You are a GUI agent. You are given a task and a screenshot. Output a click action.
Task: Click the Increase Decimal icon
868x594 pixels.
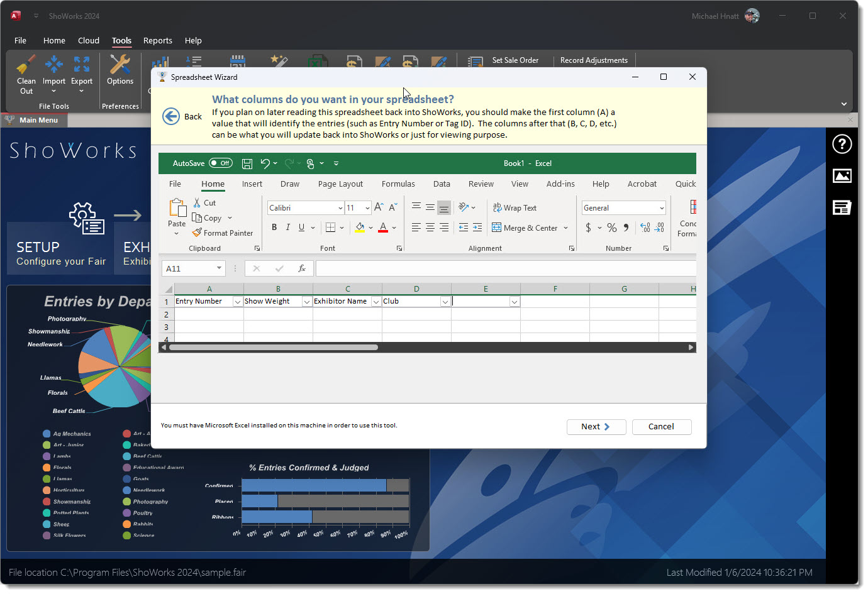pos(645,228)
